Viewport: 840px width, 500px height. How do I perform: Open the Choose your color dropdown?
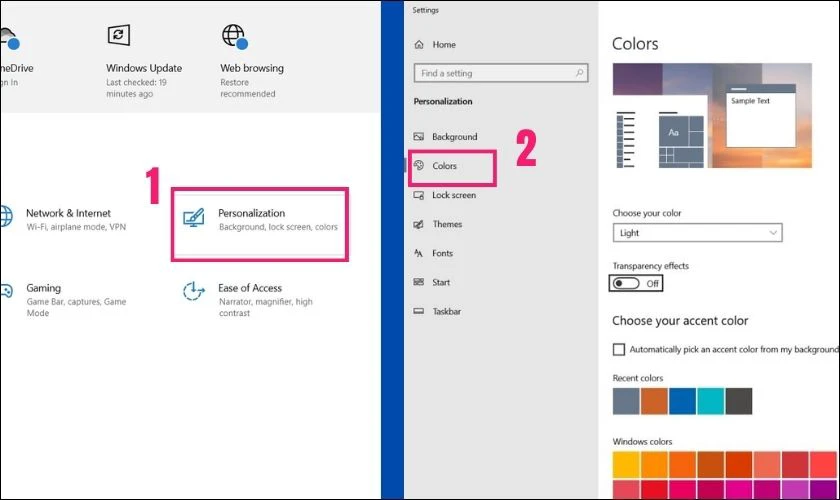696,233
